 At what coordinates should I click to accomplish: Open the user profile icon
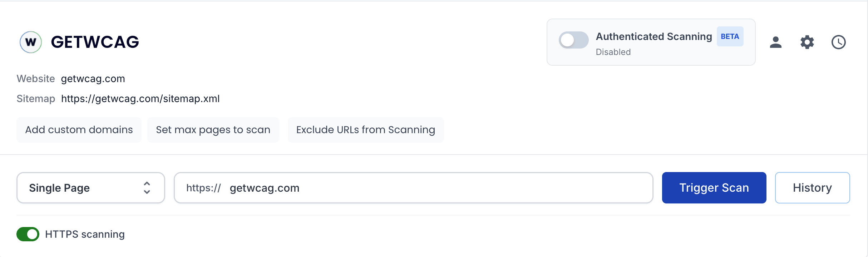pyautogui.click(x=775, y=42)
